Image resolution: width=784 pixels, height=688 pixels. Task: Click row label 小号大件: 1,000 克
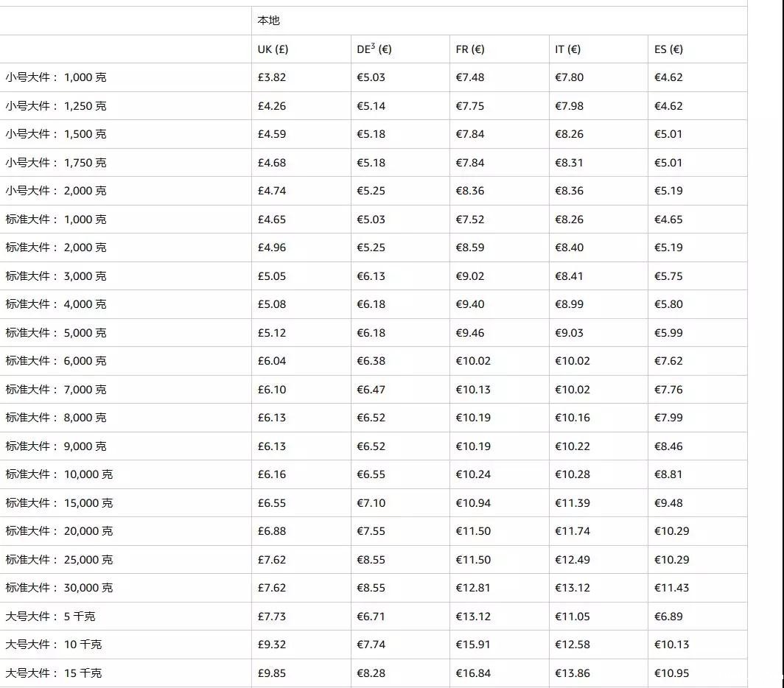[56, 77]
